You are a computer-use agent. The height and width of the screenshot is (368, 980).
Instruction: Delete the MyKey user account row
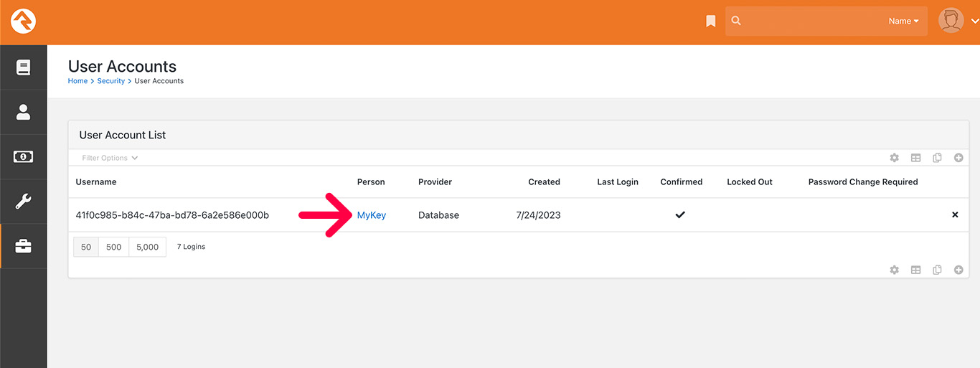pyautogui.click(x=955, y=214)
